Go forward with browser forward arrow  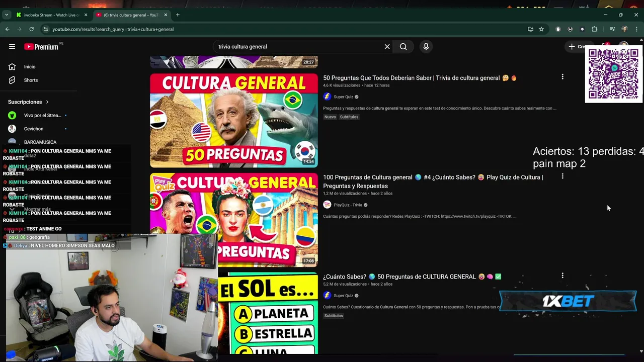pos(20,29)
